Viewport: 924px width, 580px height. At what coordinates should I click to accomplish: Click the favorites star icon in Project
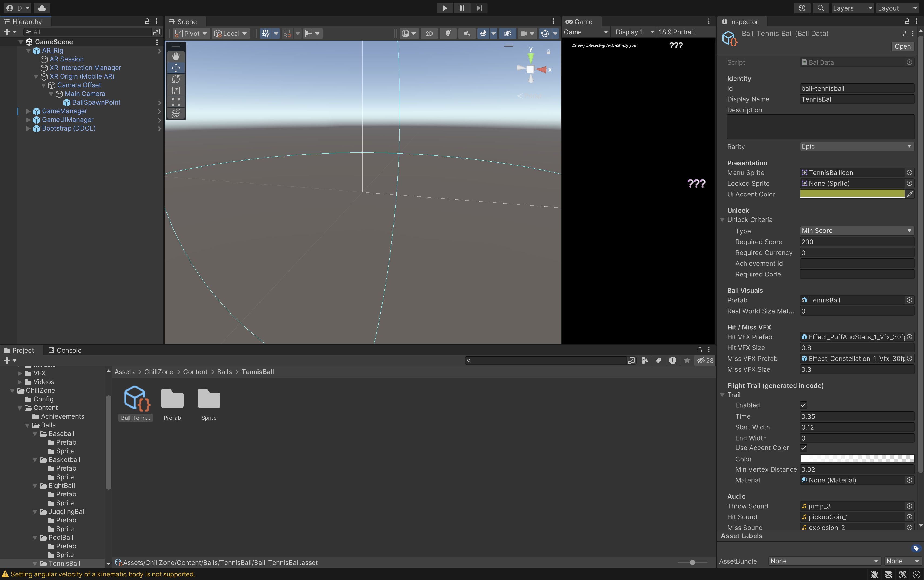point(687,360)
